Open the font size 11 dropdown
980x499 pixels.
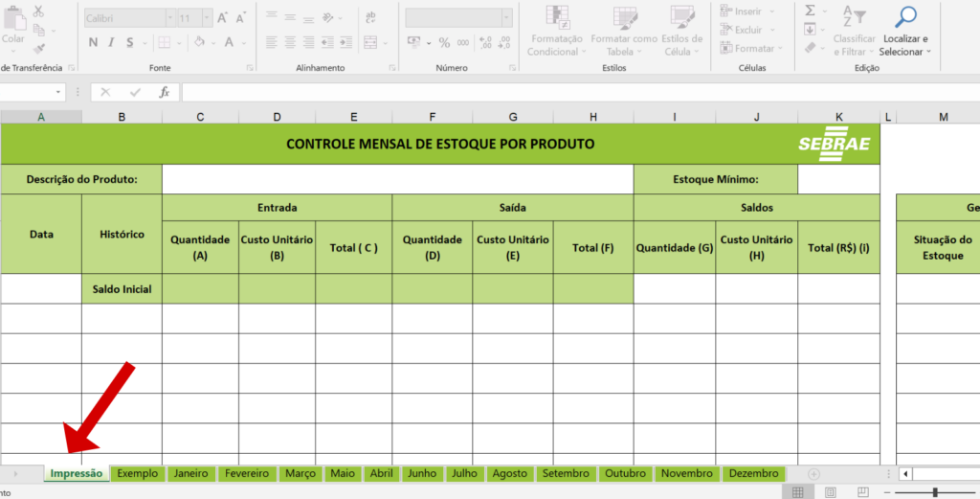click(207, 18)
